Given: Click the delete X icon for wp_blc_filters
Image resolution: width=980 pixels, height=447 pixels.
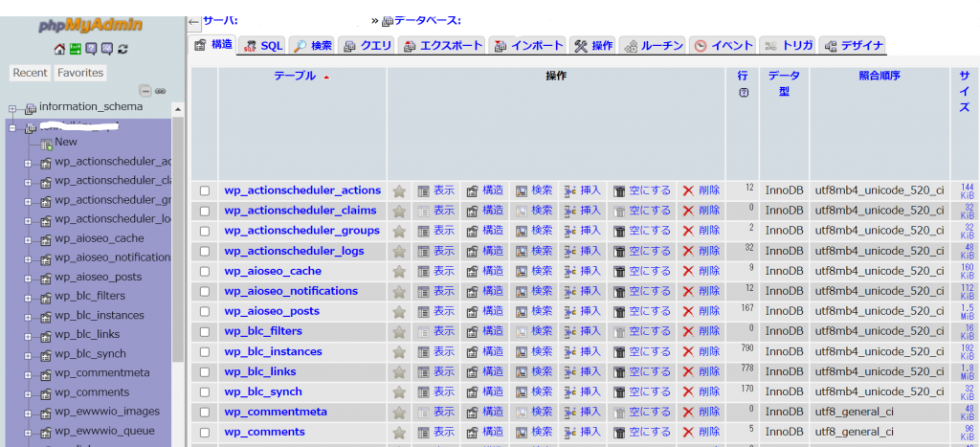Looking at the screenshot, I should click(x=688, y=331).
